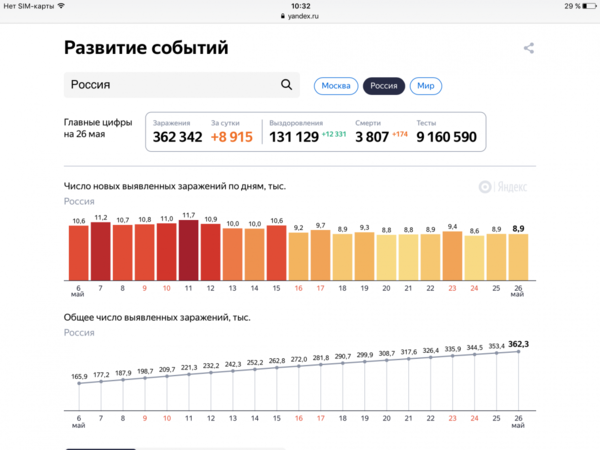Image resolution: width=600 pixels, height=450 pixels.
Task: Select the Мир region tab
Action: coord(426,86)
